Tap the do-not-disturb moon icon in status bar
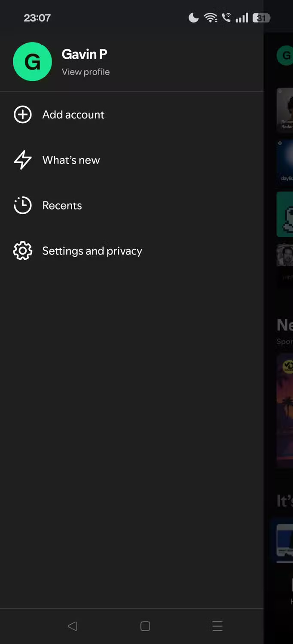Image resolution: width=293 pixels, height=644 pixels. pos(193,18)
